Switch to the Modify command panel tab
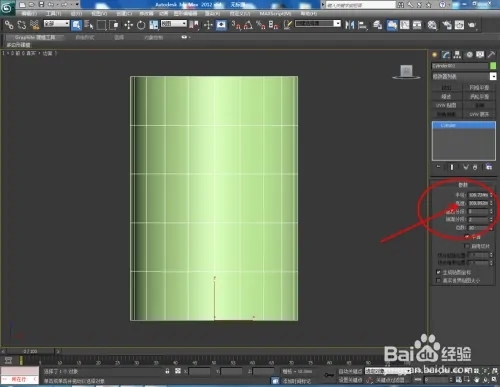The image size is (500, 387). coord(446,55)
